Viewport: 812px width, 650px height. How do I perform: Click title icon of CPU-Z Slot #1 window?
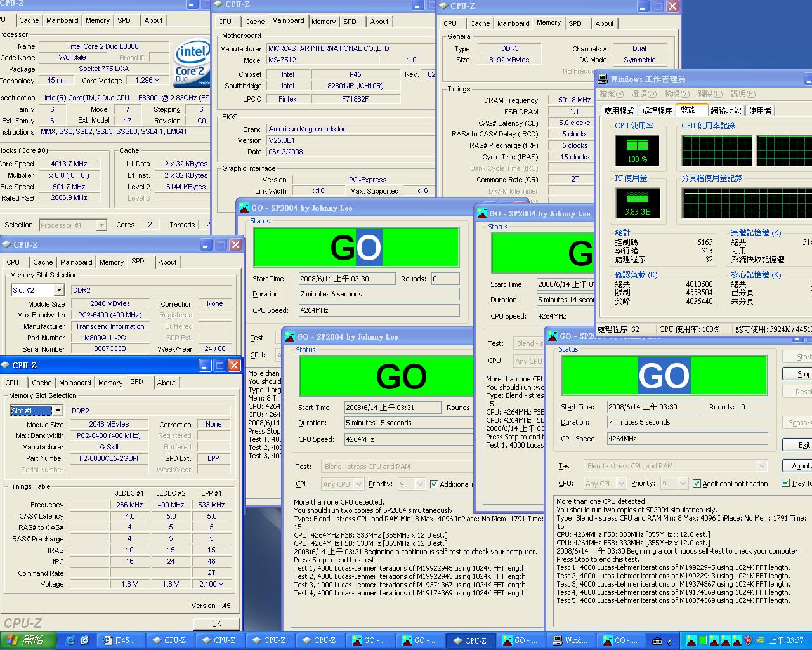(x=6, y=365)
